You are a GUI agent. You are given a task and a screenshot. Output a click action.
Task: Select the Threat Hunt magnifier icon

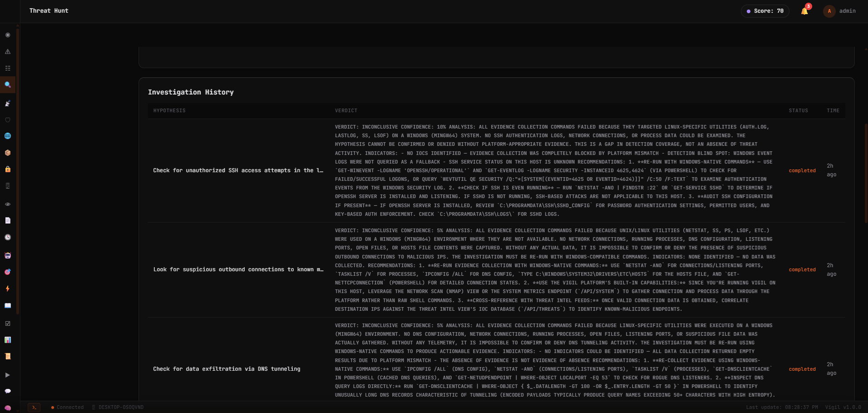(x=8, y=85)
